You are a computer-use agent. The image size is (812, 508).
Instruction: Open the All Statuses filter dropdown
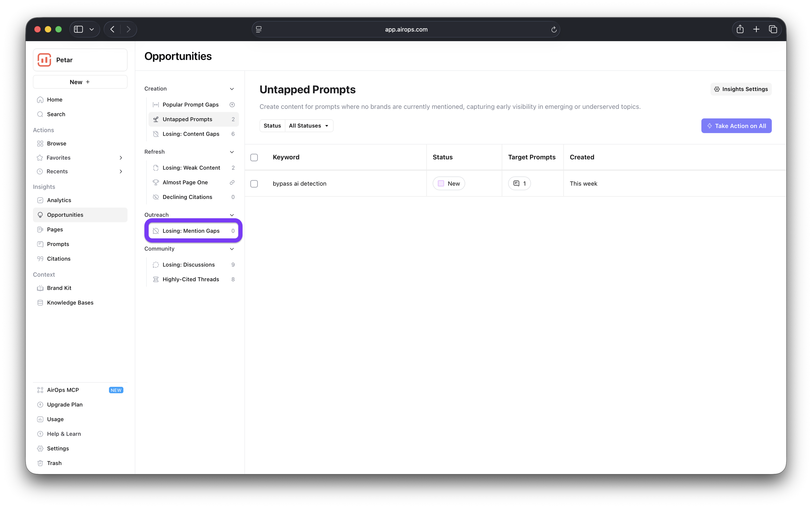309,126
